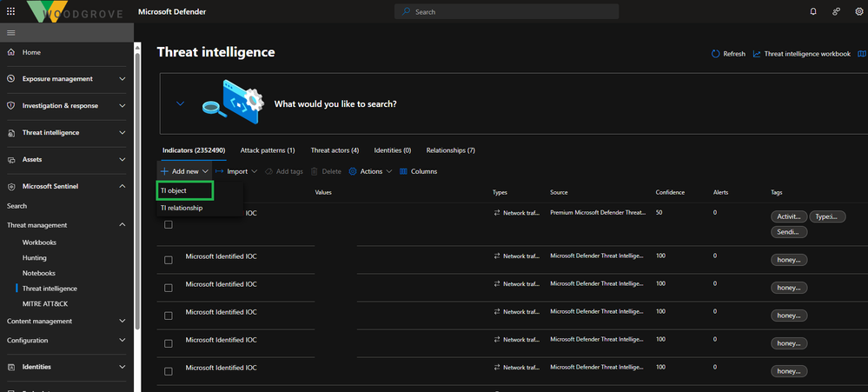Open Workbooks under Threat management
Screen dimensions: 868x392
39,243
